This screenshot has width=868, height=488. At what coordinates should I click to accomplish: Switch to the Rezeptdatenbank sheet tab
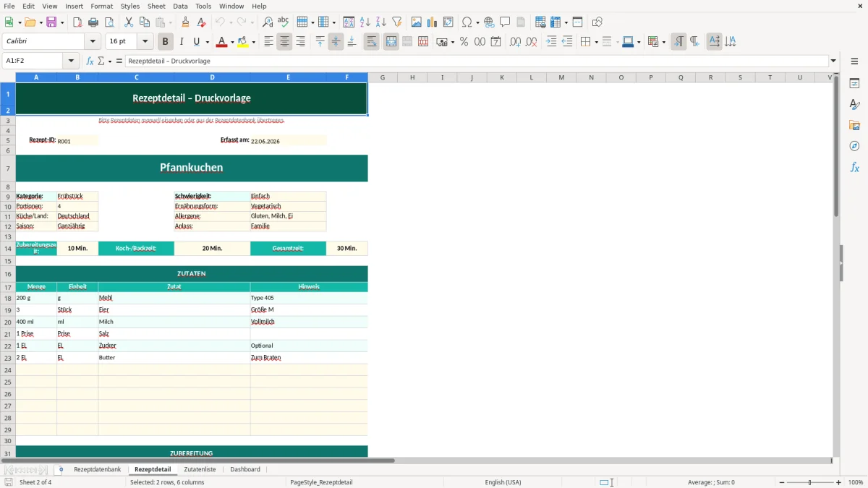97,469
